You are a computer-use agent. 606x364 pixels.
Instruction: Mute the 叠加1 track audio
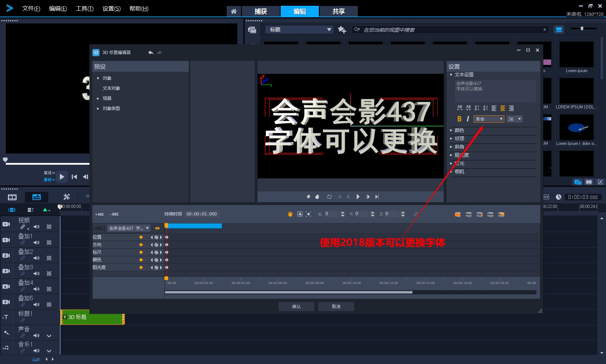(36, 243)
